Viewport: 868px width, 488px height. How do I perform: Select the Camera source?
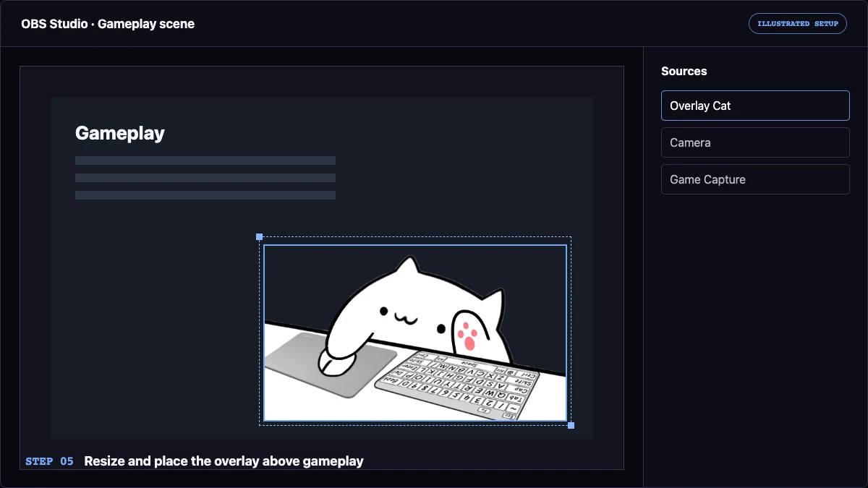[755, 142]
